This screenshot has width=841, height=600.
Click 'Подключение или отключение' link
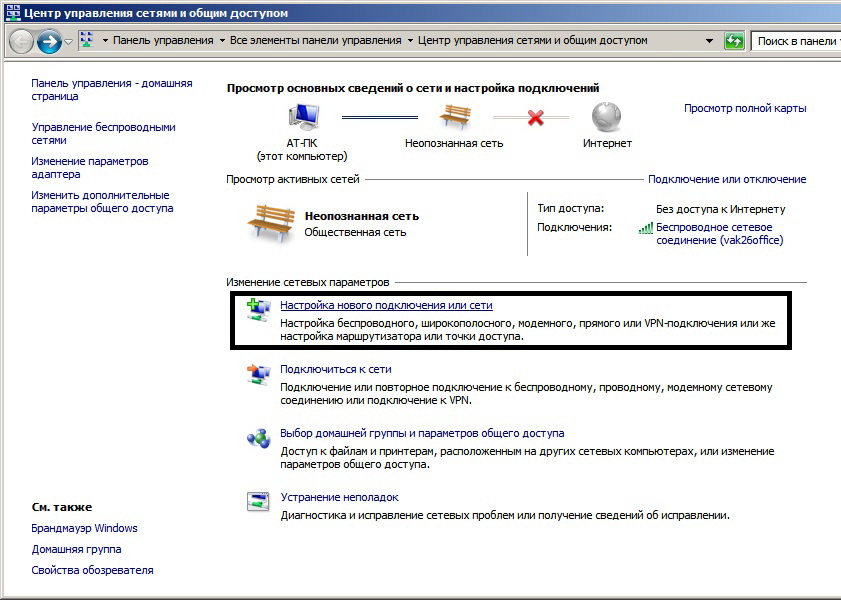pyautogui.click(x=727, y=179)
